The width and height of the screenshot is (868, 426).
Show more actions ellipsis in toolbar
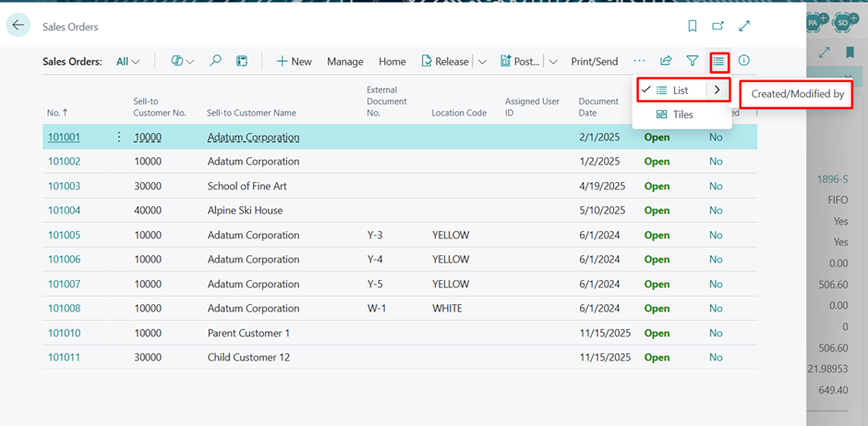point(639,61)
